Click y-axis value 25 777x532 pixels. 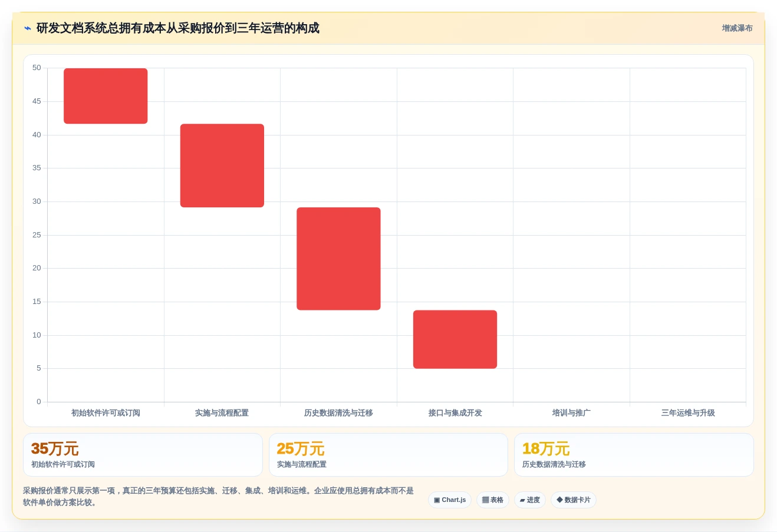[37, 235]
